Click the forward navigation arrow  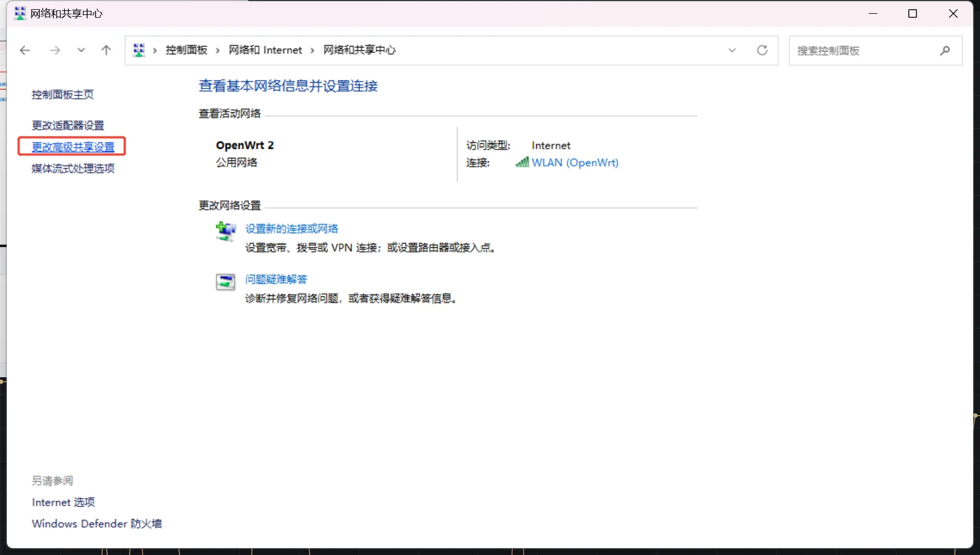pyautogui.click(x=55, y=50)
